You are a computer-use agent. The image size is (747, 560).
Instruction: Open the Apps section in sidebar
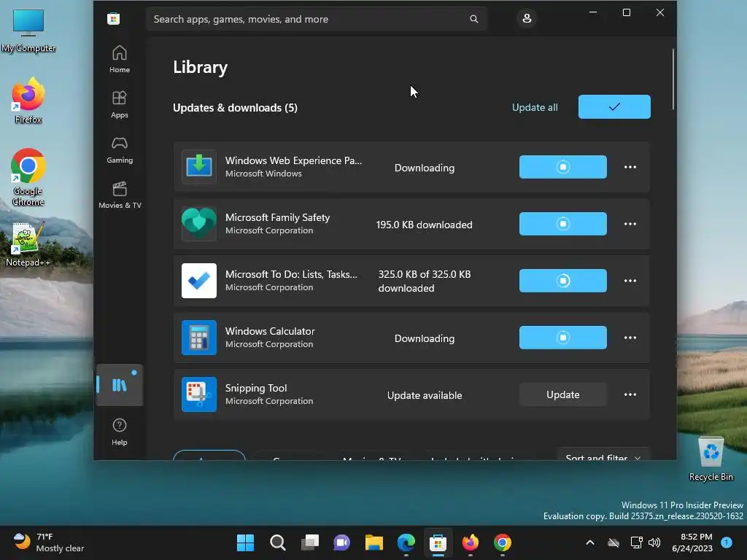point(119,104)
